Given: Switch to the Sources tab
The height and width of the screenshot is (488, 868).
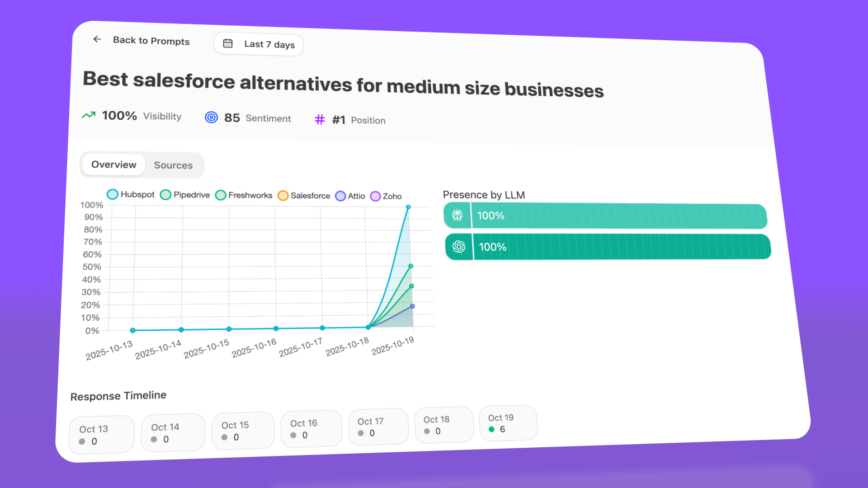Looking at the screenshot, I should point(173,165).
